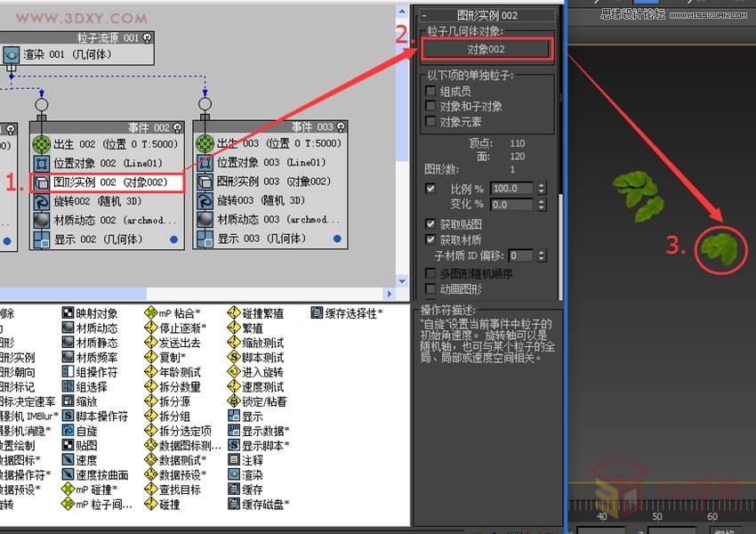Click the 变化 % value field

coord(511,205)
